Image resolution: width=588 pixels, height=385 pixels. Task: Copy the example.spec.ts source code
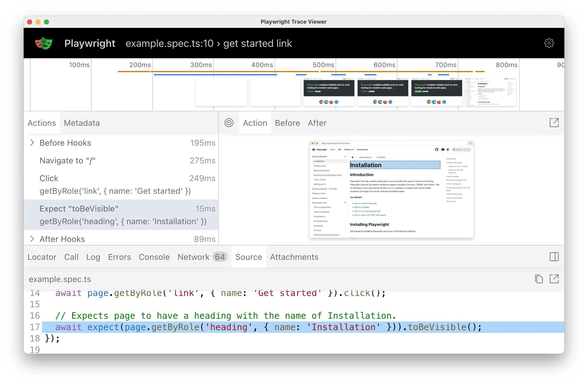(539, 279)
